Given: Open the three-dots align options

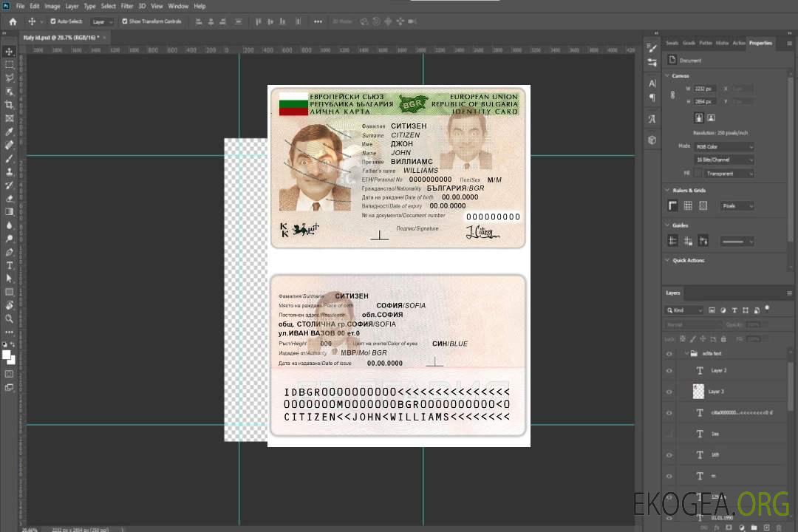Looking at the screenshot, I should tap(318, 21).
